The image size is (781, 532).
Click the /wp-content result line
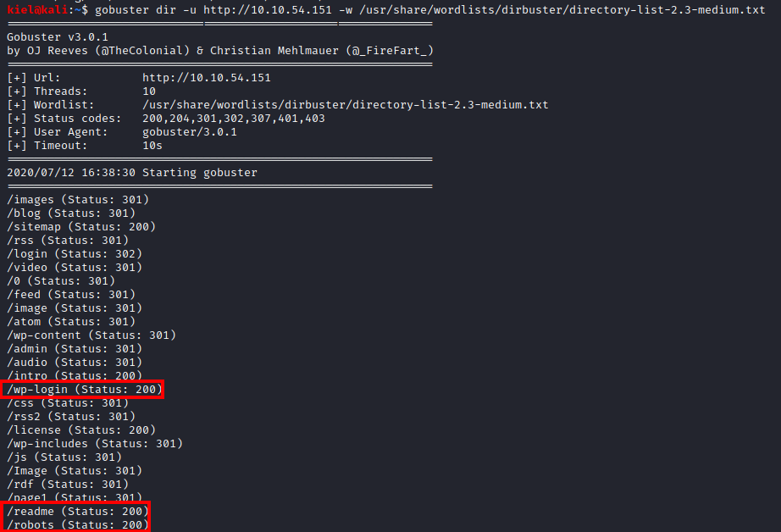click(x=91, y=335)
